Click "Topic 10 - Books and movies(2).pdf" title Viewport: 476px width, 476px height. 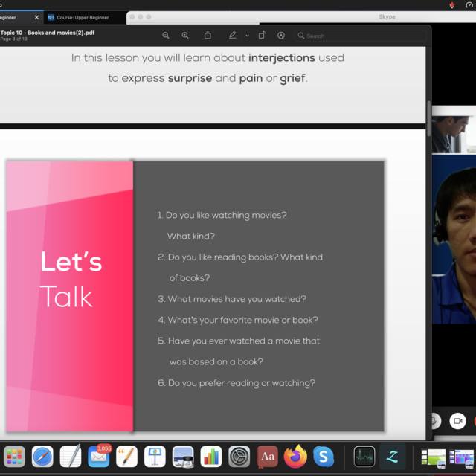click(x=48, y=33)
